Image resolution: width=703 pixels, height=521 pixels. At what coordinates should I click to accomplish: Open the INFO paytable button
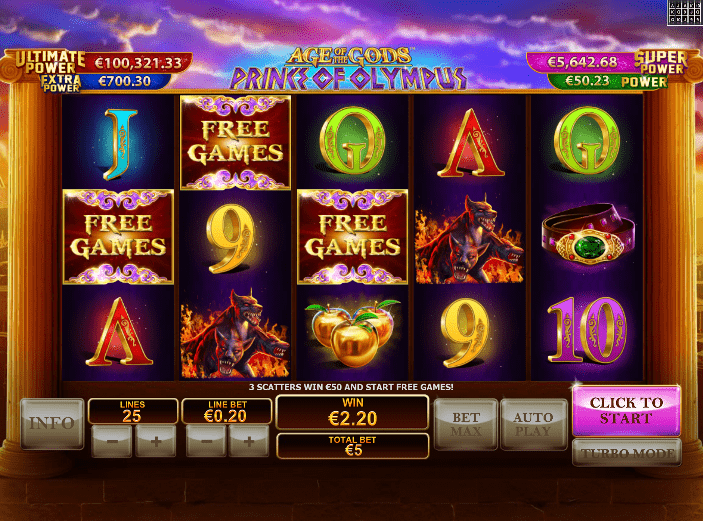pyautogui.click(x=52, y=424)
